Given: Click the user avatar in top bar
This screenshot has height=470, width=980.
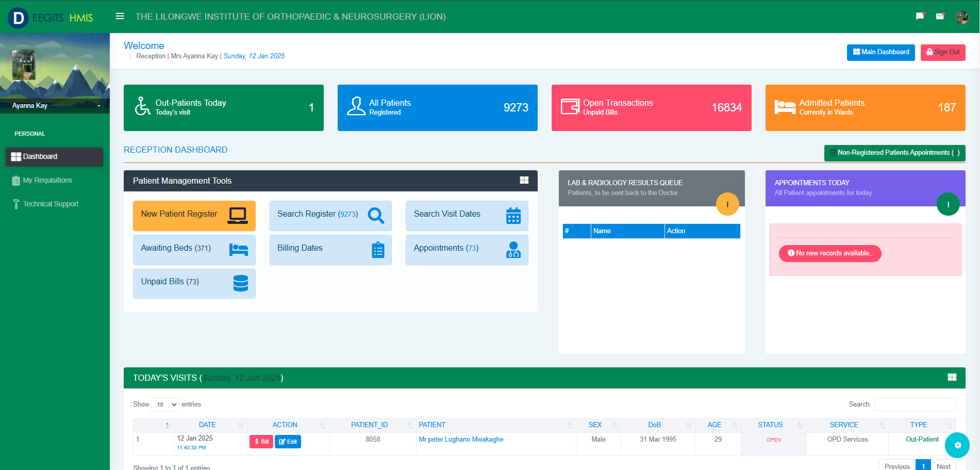Looking at the screenshot, I should 961,17.
